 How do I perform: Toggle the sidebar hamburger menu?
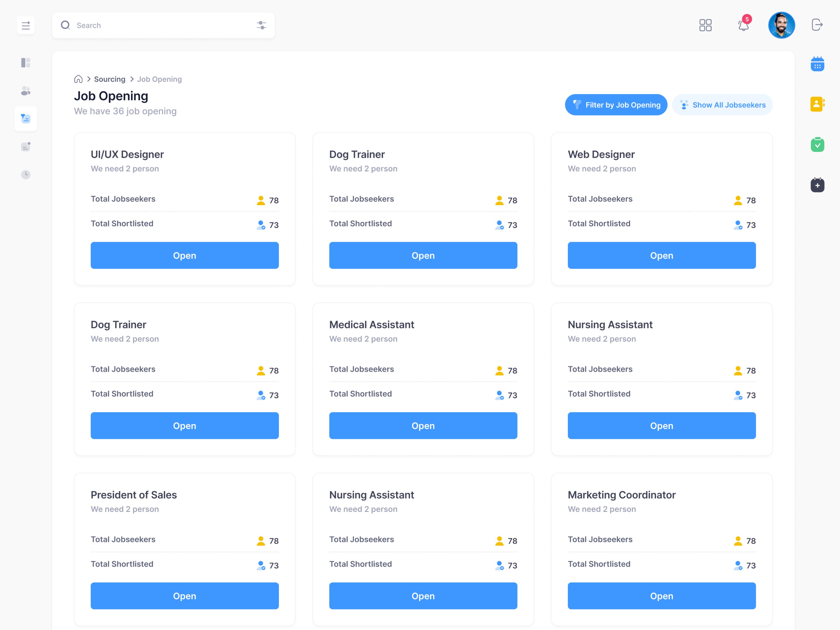pos(26,26)
